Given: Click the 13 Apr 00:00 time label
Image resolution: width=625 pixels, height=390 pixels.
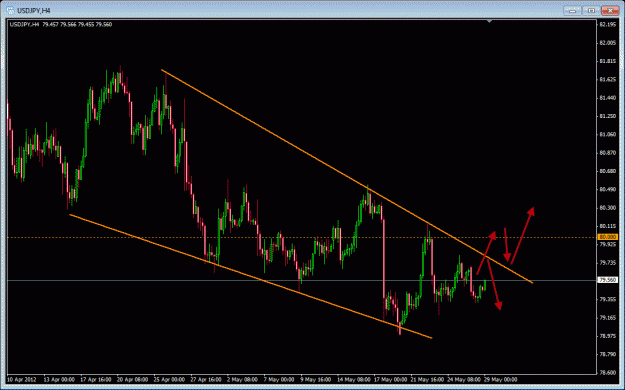Looking at the screenshot, I should tap(59, 380).
